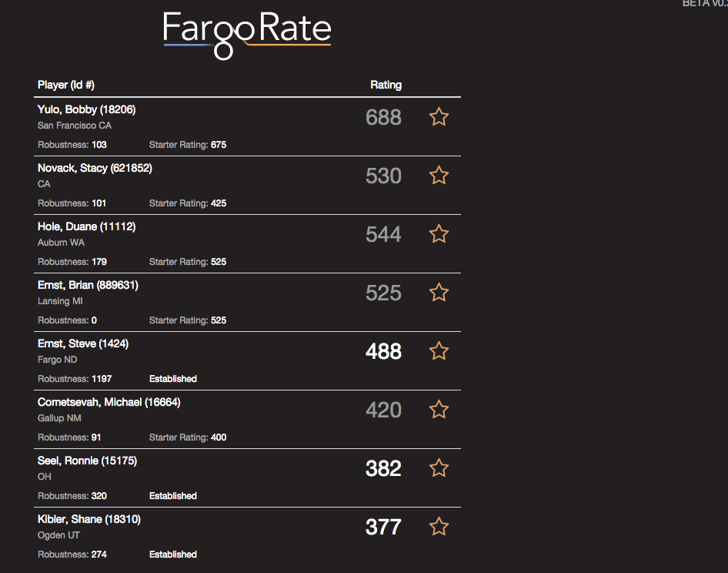Toggle the star next to Duane Hole
The width and height of the screenshot is (728, 573).
pyautogui.click(x=439, y=234)
